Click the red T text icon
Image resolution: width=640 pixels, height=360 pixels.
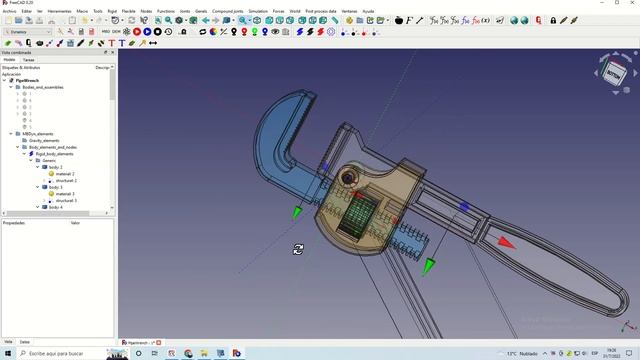(x=111, y=43)
